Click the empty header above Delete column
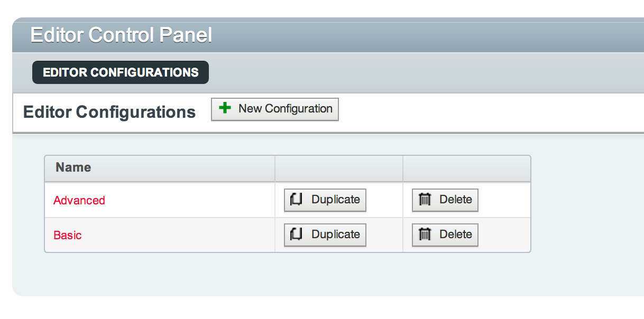 click(x=467, y=168)
